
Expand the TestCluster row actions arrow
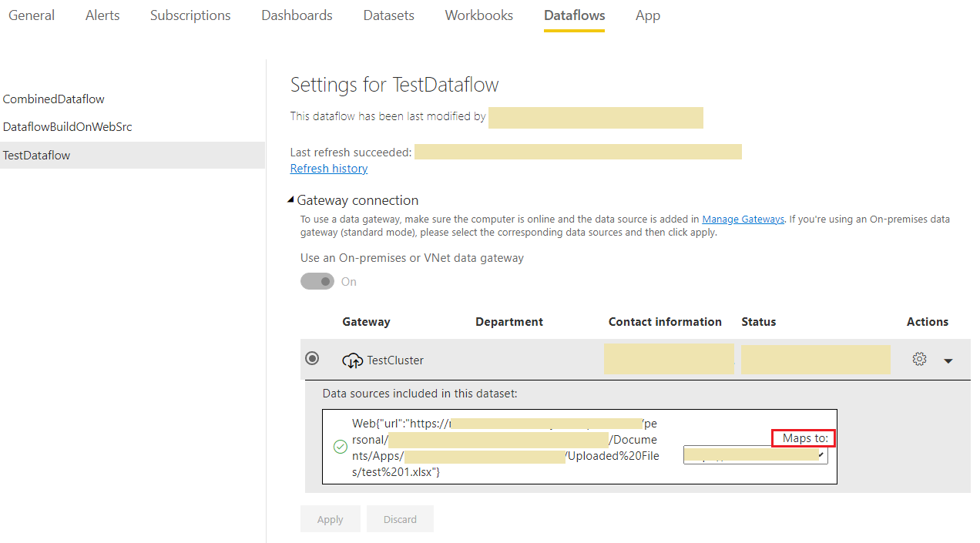948,360
